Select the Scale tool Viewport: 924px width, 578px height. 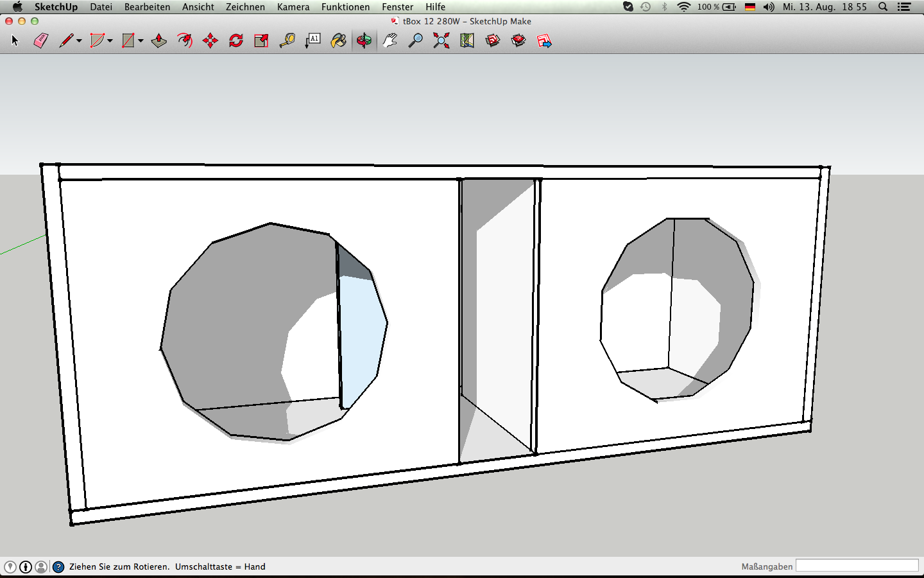(261, 40)
